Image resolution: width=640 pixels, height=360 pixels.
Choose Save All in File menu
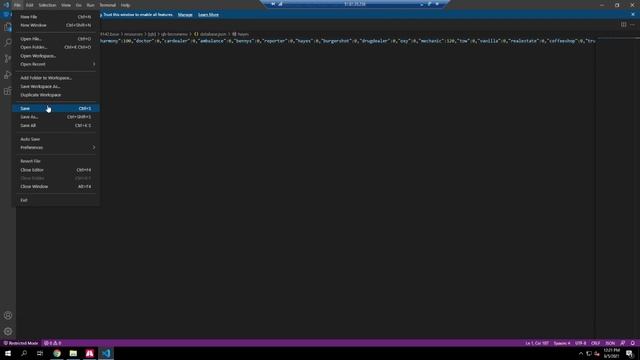(x=56, y=125)
